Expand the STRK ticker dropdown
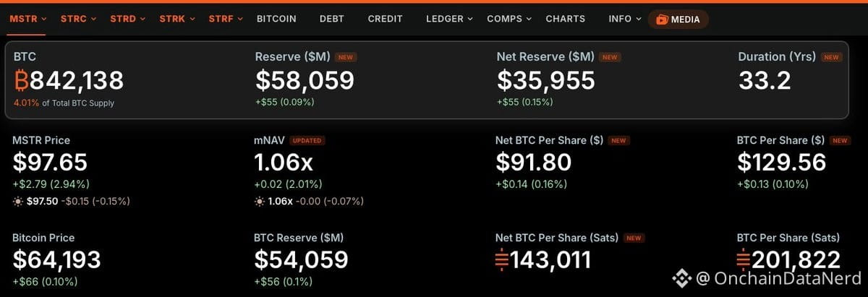 point(177,19)
